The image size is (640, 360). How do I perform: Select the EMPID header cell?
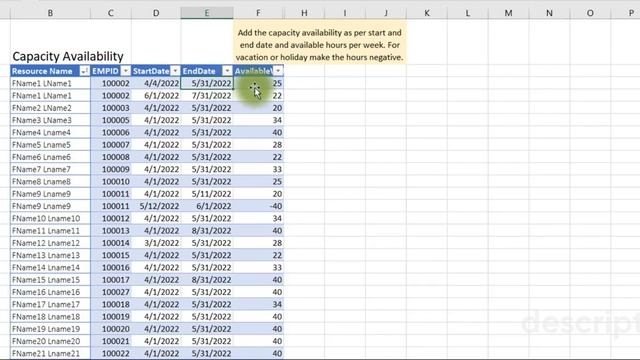(111, 71)
